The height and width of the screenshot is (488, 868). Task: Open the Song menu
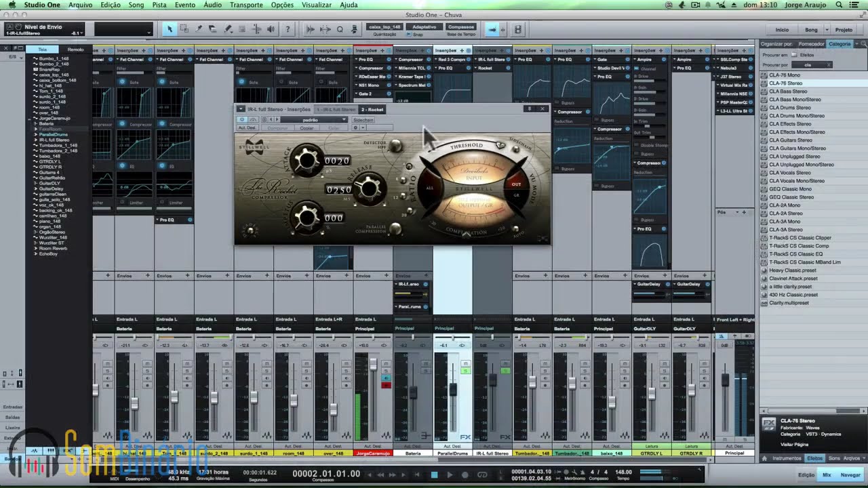click(x=136, y=5)
